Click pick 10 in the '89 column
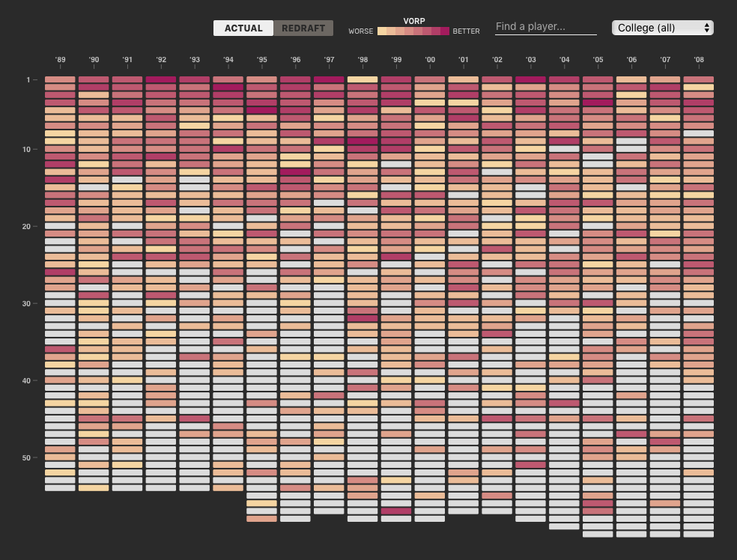This screenshot has width=737, height=560. tap(60, 149)
